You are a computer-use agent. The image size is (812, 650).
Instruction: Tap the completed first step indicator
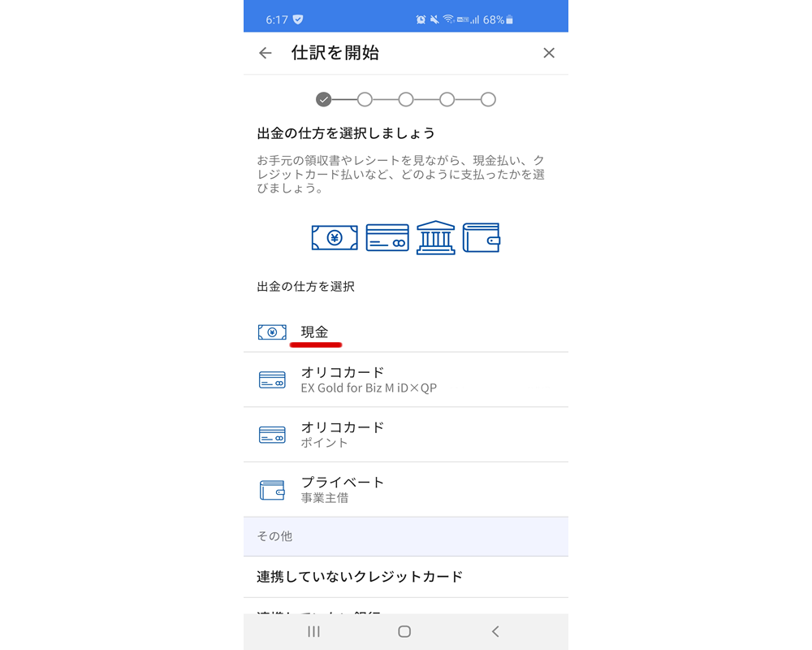(324, 99)
